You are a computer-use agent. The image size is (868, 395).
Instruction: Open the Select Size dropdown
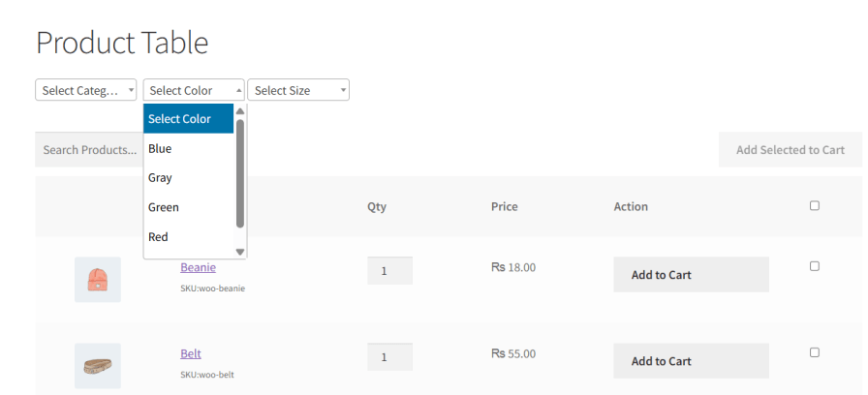tap(298, 90)
